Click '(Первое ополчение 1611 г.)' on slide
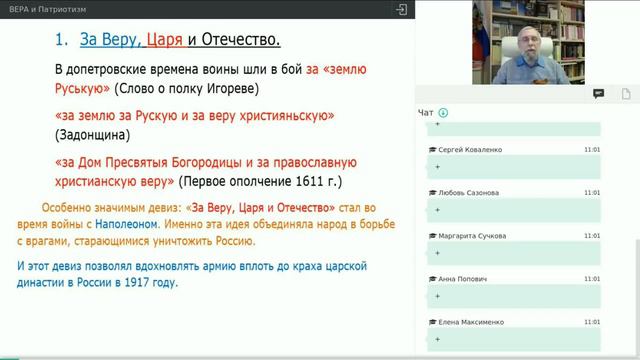Screen dimensions: 640x360 coord(260,181)
